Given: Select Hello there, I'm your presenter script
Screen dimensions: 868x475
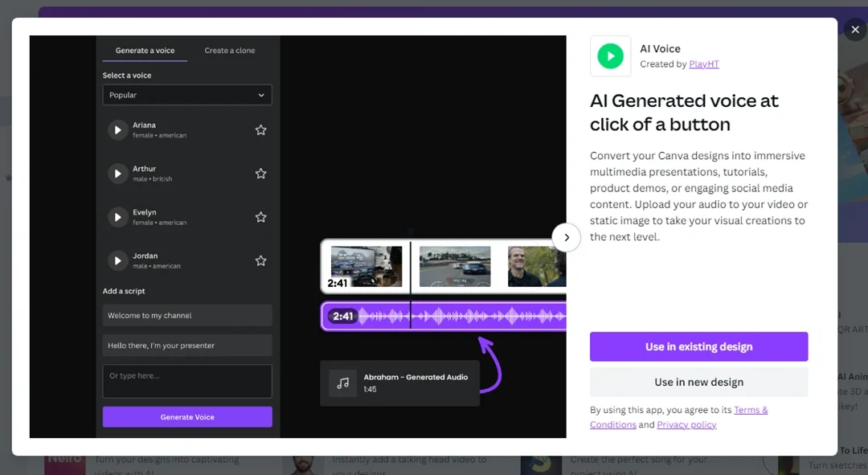Looking at the screenshot, I should [187, 346].
